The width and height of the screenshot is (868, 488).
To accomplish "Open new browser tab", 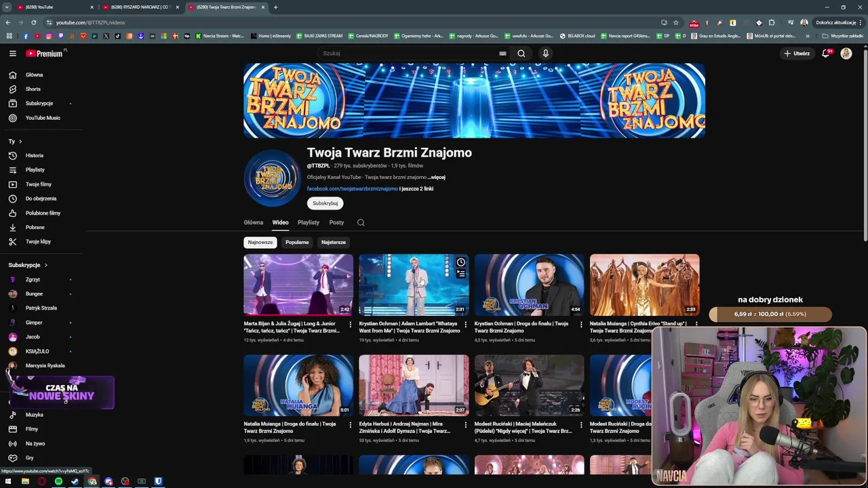I will point(275,7).
